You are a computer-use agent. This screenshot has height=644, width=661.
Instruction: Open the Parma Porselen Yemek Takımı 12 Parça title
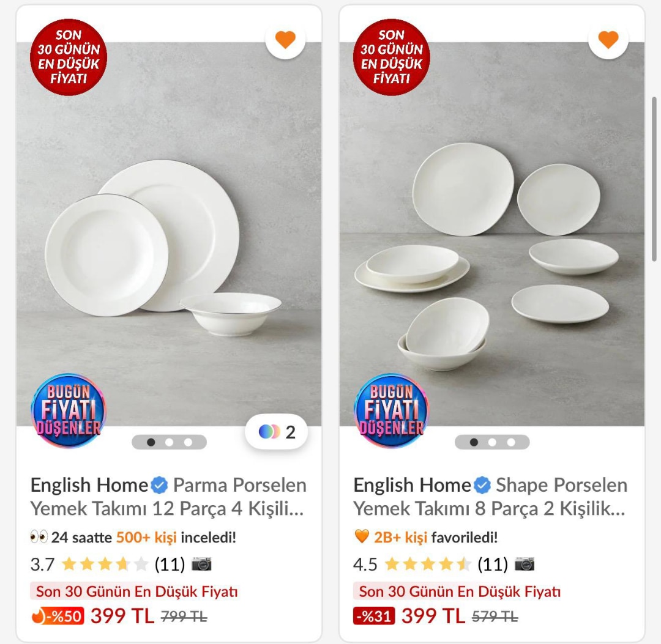167,497
